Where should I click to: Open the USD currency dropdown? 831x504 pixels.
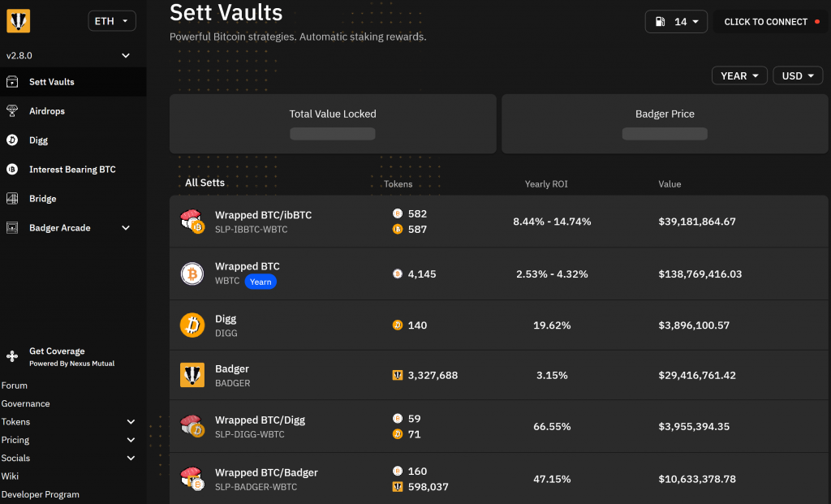pyautogui.click(x=798, y=75)
